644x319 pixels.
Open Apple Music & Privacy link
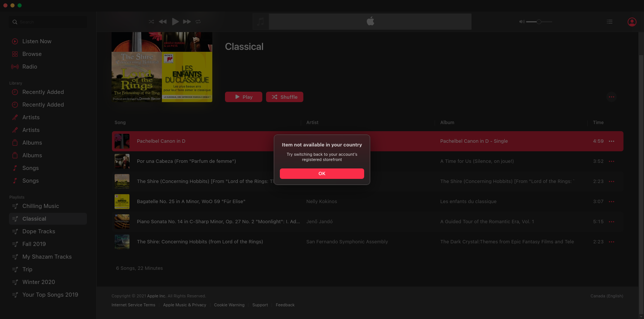coord(184,305)
